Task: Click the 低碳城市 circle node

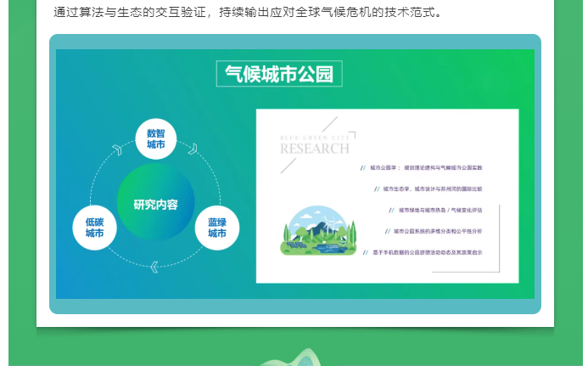Action: (94, 227)
